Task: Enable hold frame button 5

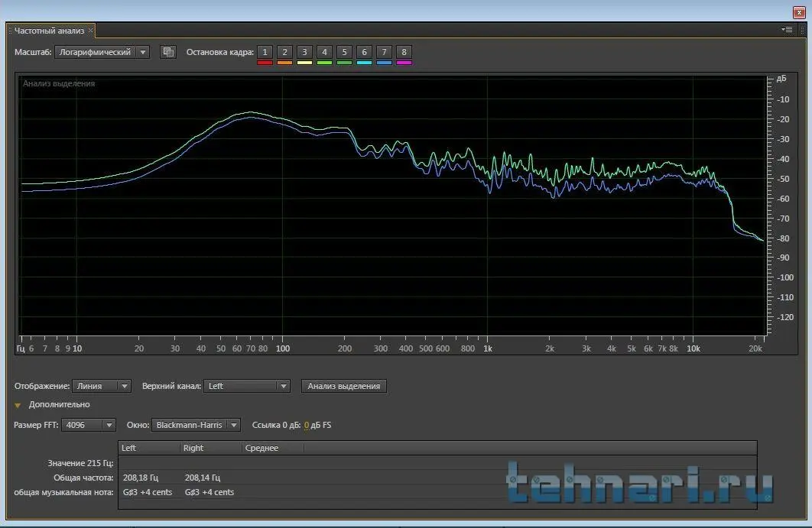Action: 344,52
